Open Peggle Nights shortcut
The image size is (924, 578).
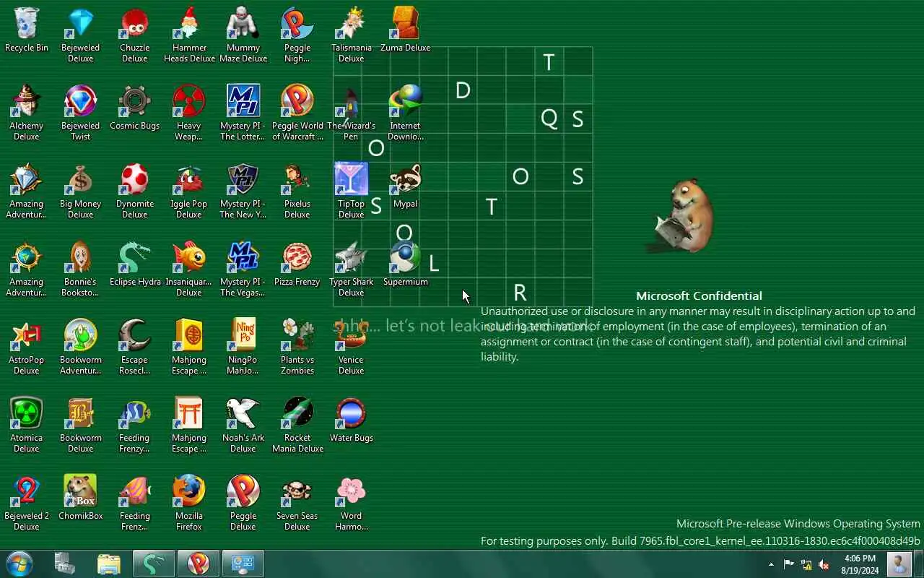[x=297, y=35]
